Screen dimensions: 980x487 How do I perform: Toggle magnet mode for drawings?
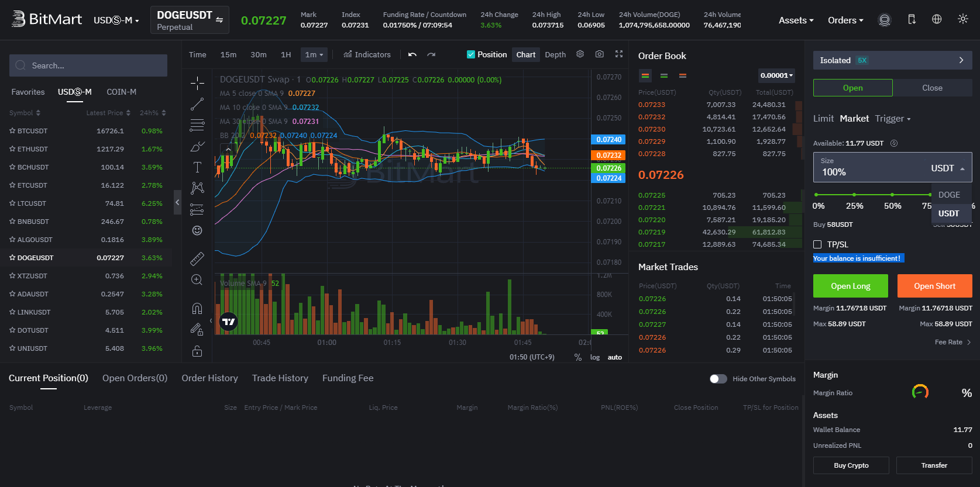pos(197,308)
